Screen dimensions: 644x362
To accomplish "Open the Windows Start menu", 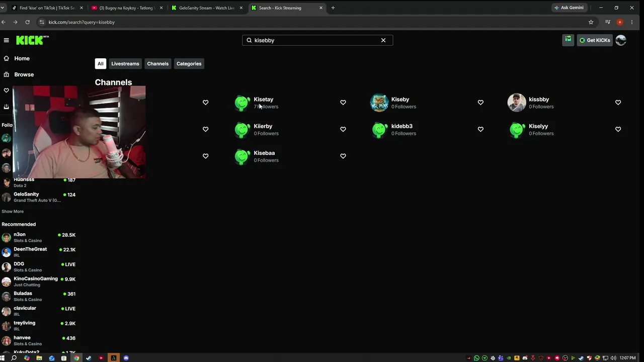I will pyautogui.click(x=3, y=358).
